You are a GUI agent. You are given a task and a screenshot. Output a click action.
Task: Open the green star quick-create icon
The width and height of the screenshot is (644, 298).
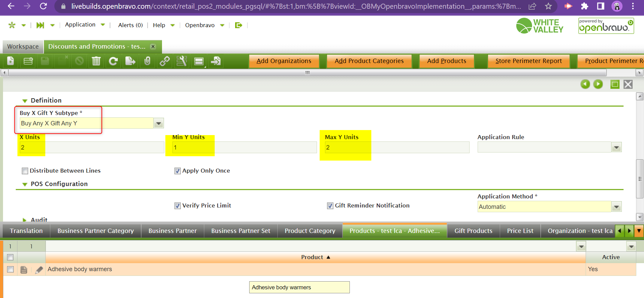point(12,25)
